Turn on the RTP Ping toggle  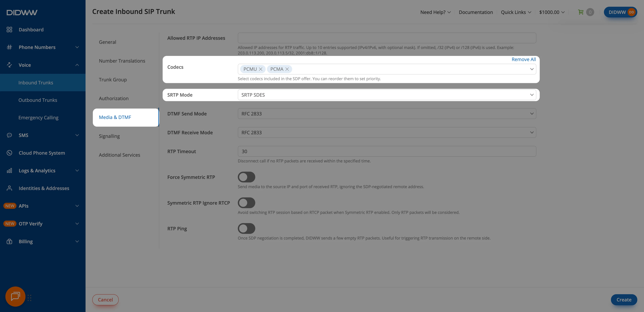pos(246,229)
